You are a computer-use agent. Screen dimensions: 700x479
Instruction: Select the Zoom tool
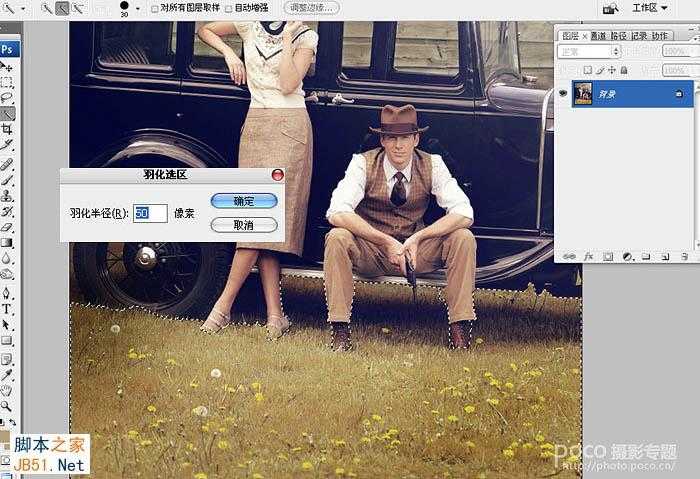(7, 406)
